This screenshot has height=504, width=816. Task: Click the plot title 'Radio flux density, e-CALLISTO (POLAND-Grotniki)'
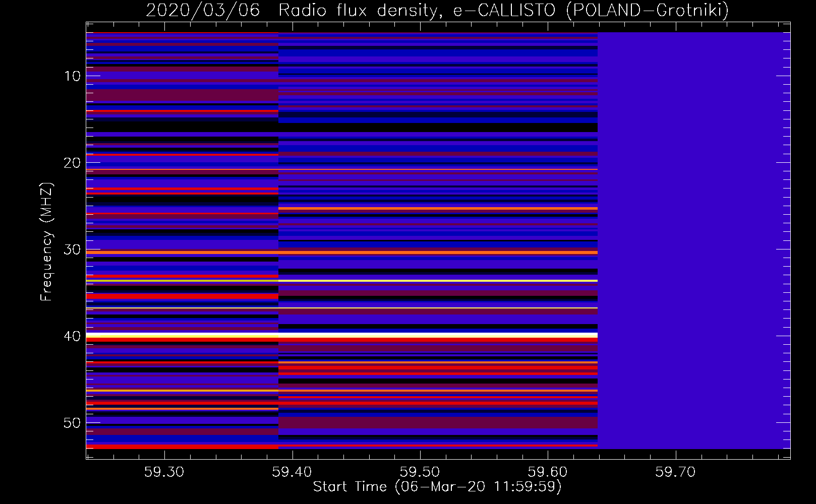(x=503, y=10)
